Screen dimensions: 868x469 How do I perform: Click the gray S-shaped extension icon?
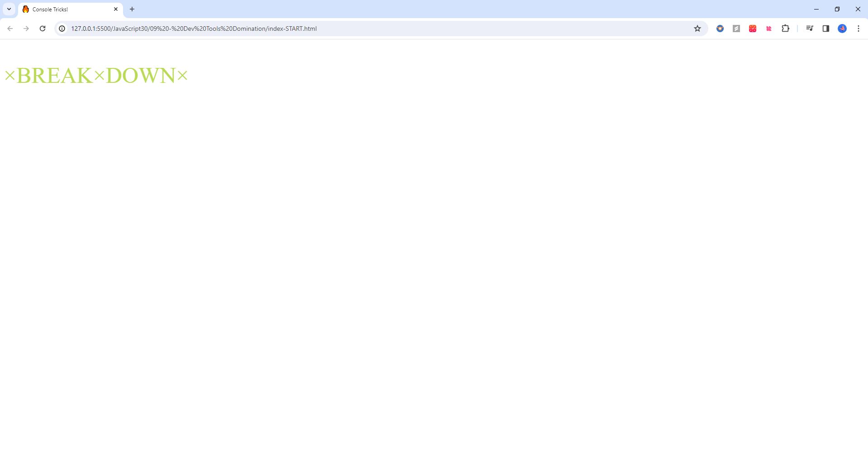pyautogui.click(x=736, y=29)
